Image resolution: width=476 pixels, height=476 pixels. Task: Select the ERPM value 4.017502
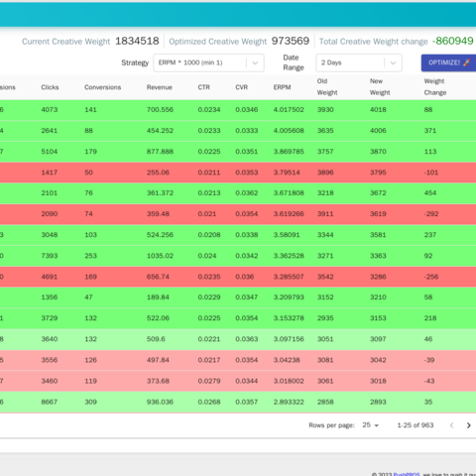tap(289, 110)
